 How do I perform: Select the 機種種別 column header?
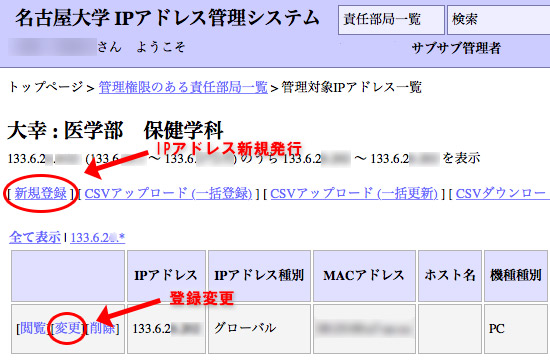click(x=516, y=276)
